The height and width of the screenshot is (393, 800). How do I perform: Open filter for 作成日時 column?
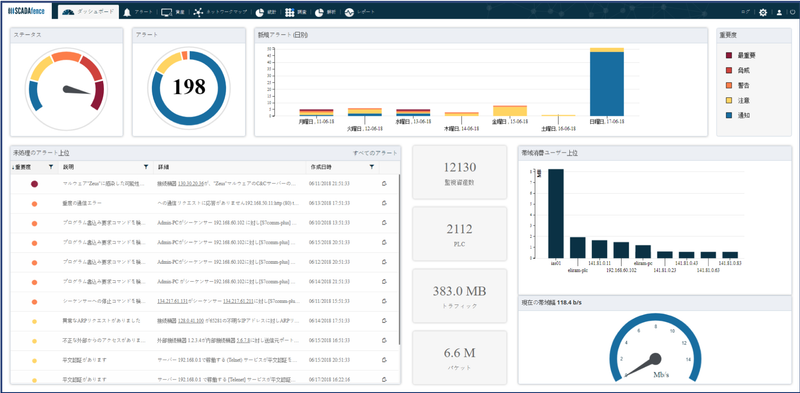pos(371,166)
